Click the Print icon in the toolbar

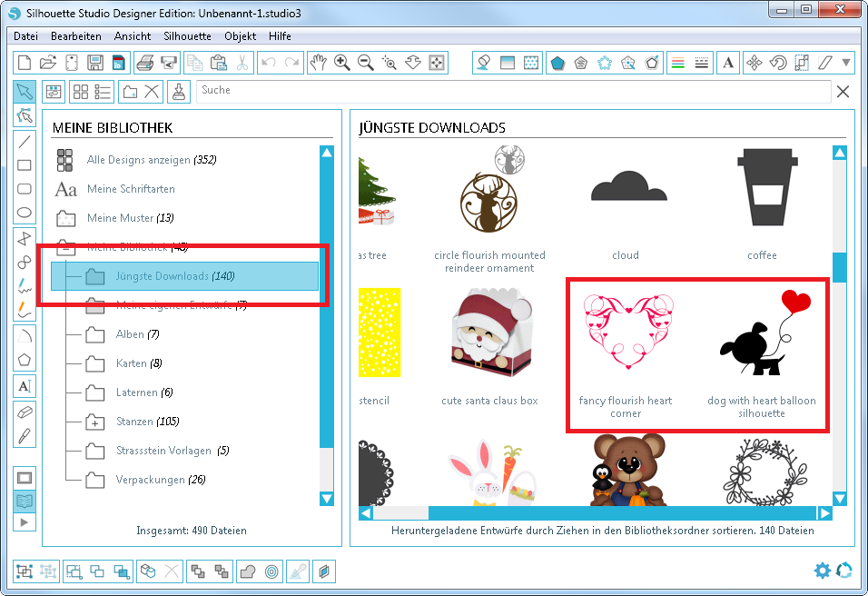(x=143, y=63)
